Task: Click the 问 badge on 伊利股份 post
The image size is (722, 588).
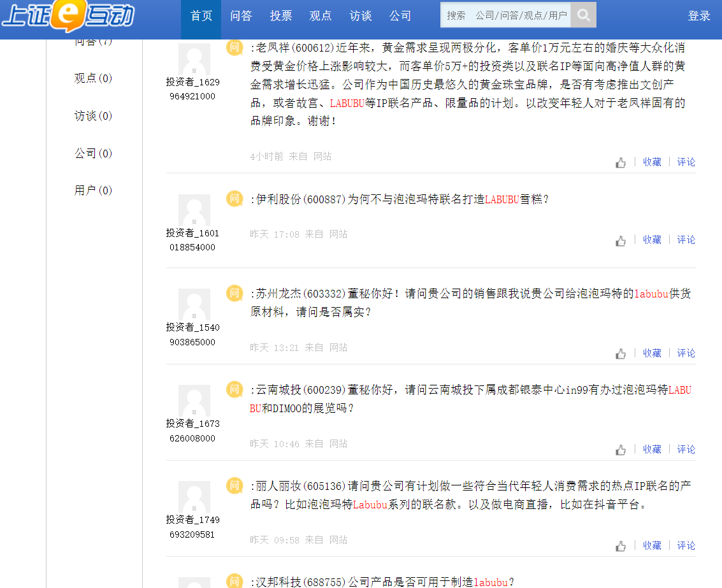Action: [235, 199]
